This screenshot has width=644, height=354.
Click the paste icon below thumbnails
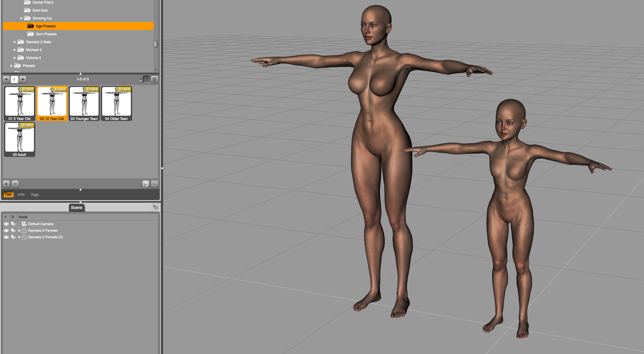pos(155,184)
